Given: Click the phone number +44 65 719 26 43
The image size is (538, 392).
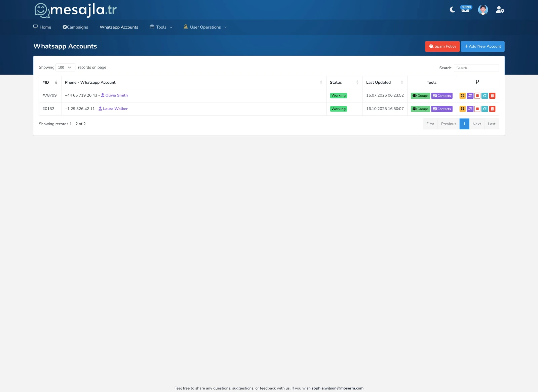Looking at the screenshot, I should click(x=81, y=95).
